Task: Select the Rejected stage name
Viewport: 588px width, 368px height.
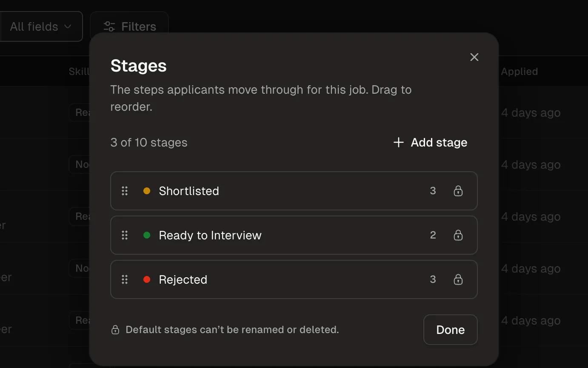Action: [183, 279]
